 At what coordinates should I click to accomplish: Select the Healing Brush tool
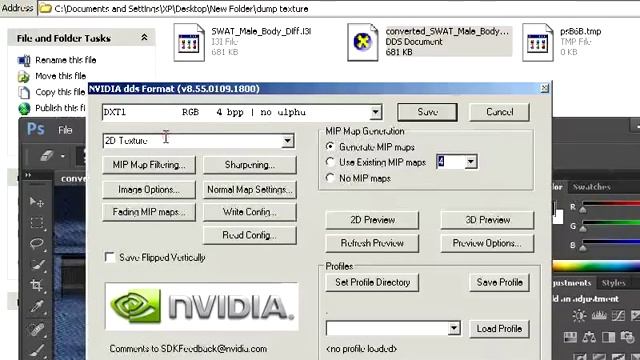37,329
